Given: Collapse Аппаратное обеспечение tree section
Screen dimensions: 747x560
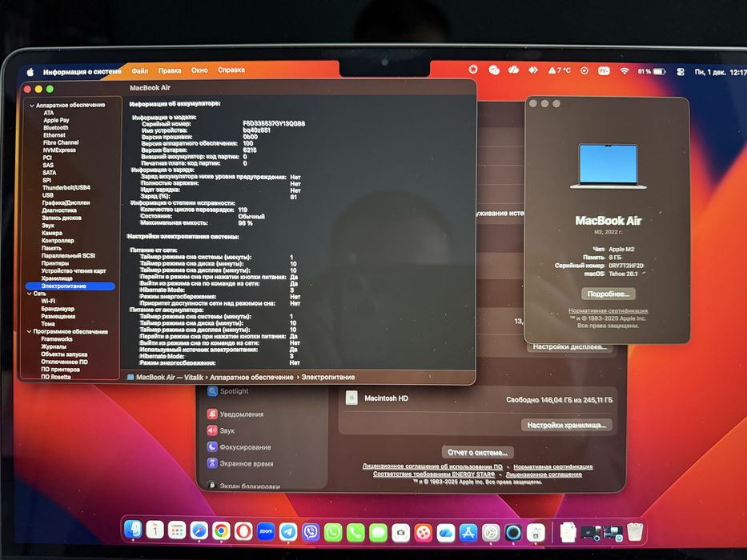Looking at the screenshot, I should pos(32,106).
